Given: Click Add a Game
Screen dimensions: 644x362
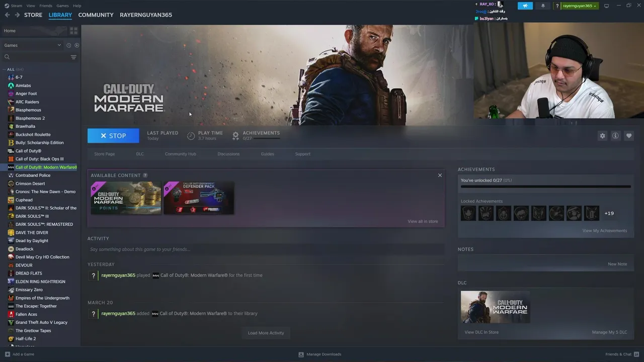Looking at the screenshot, I should [20, 354].
